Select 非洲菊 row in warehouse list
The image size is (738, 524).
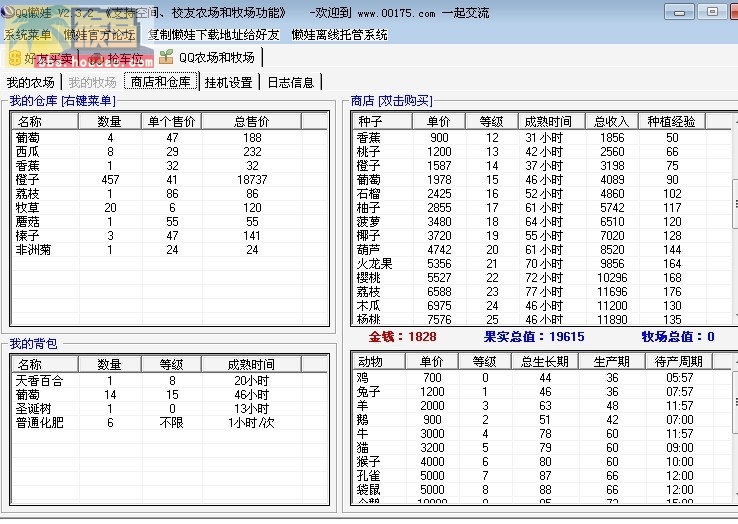pyautogui.click(x=169, y=250)
